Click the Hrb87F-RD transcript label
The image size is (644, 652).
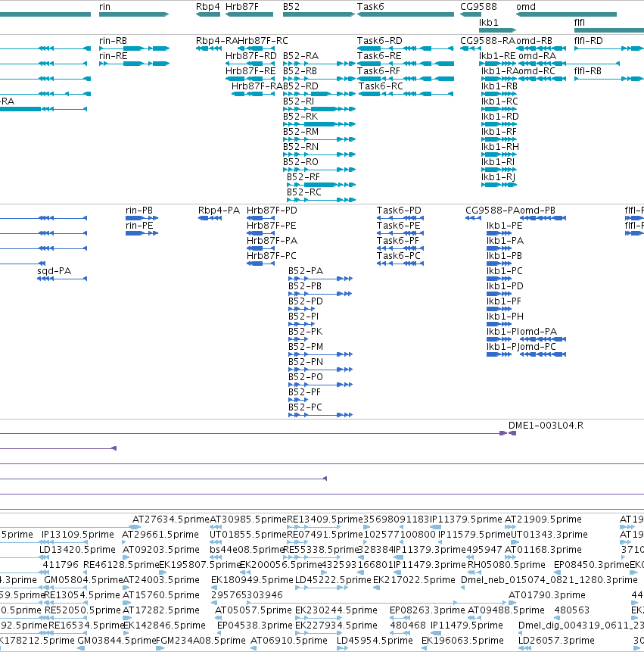pyautogui.click(x=251, y=56)
